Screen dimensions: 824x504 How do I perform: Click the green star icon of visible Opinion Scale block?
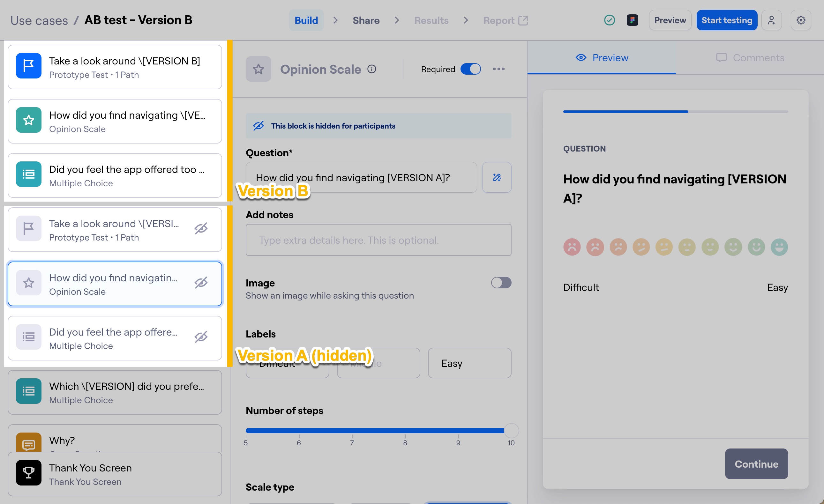coord(29,120)
